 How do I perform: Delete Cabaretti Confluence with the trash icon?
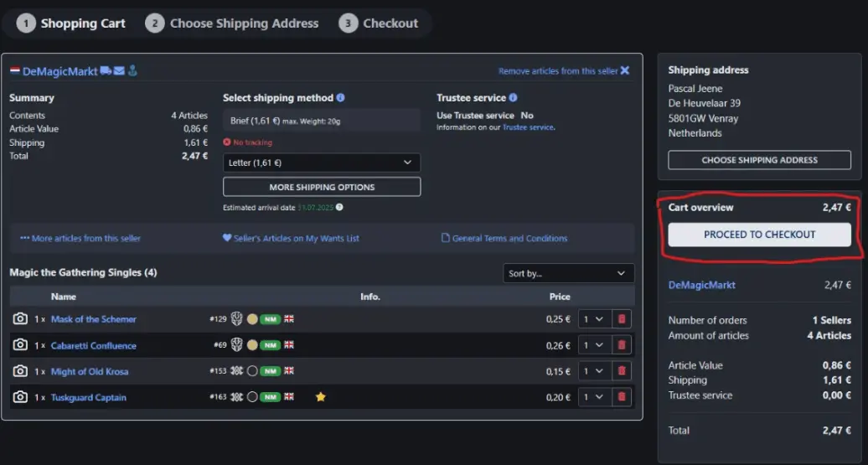click(x=621, y=345)
